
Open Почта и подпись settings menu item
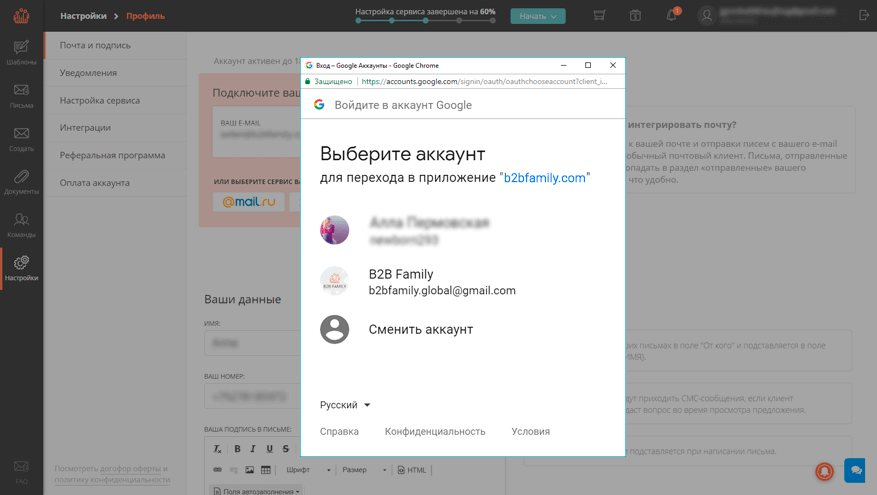click(115, 45)
